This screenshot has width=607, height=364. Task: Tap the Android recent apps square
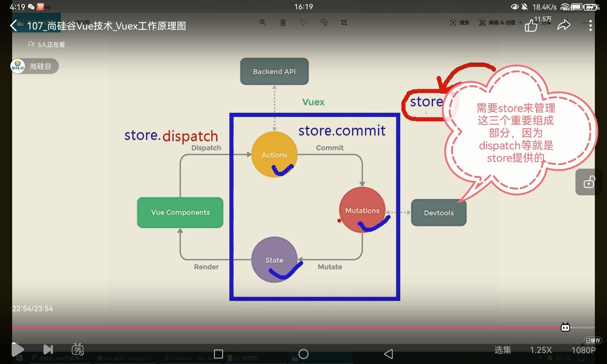point(218,354)
